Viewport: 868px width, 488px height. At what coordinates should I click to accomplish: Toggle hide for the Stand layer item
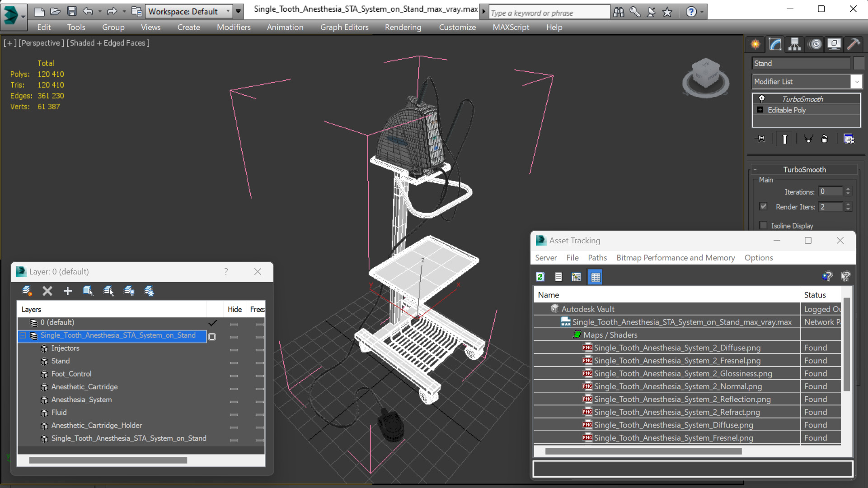pos(234,362)
